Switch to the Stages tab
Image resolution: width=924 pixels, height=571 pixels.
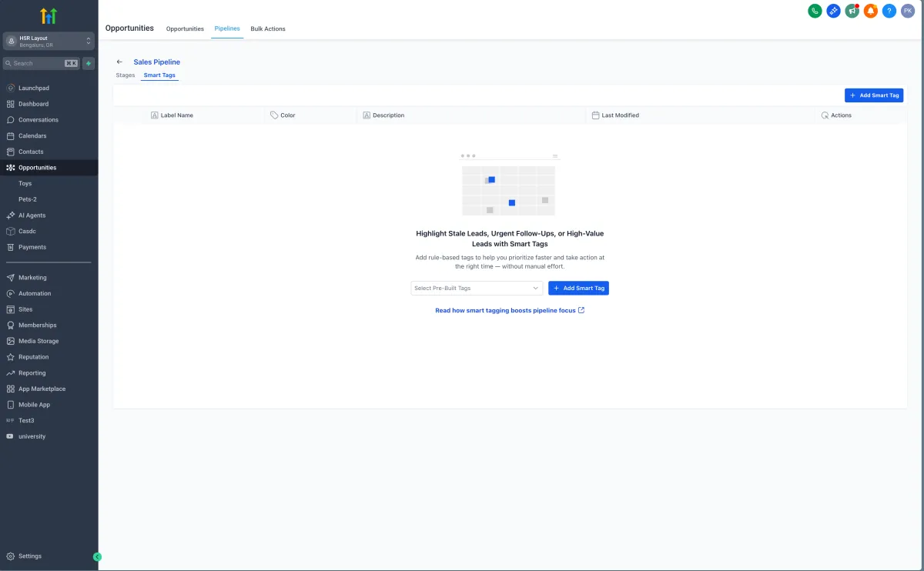click(x=126, y=75)
